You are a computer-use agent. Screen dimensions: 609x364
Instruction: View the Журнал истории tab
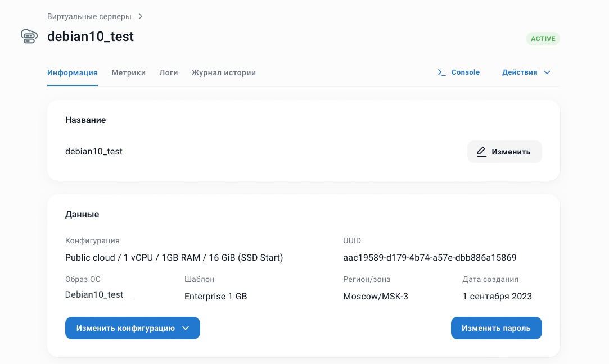coord(223,72)
